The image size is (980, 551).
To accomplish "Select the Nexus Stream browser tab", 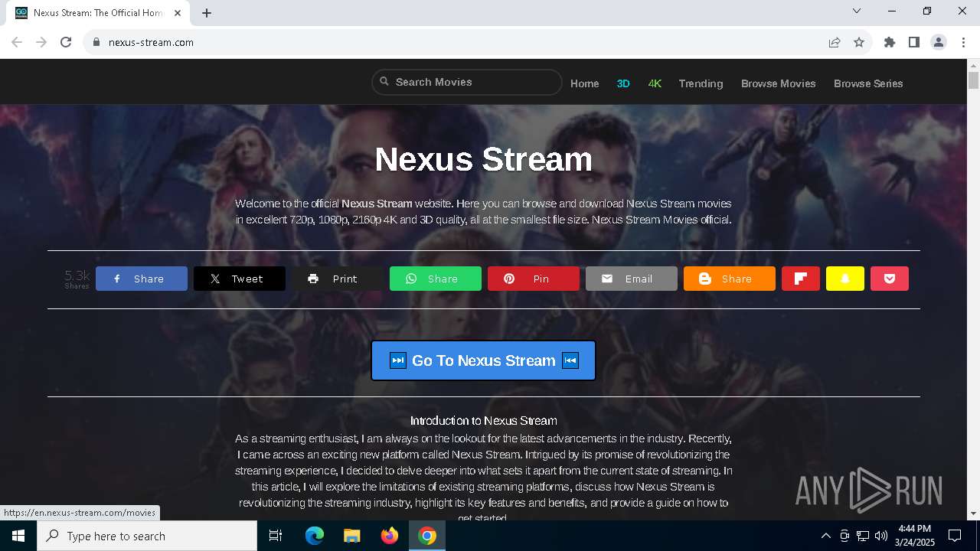I will click(98, 13).
